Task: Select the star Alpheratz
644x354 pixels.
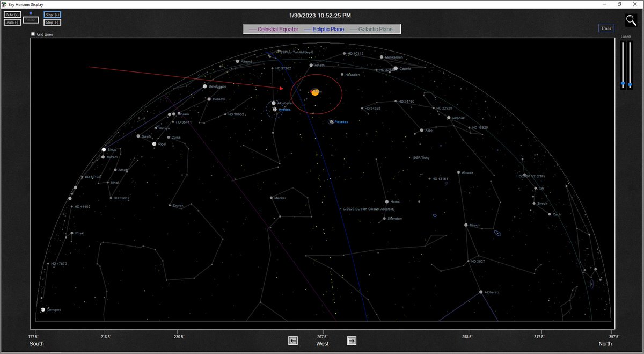Action: [481, 292]
